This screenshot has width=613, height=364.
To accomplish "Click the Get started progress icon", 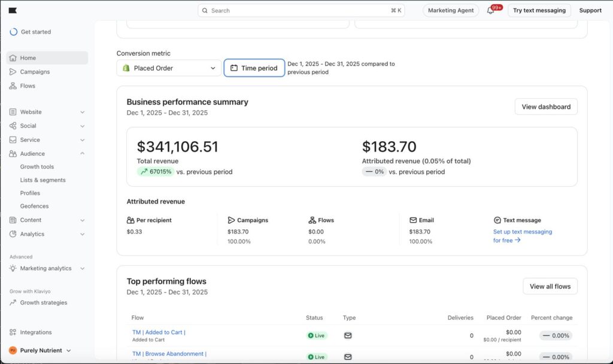I will tap(14, 32).
